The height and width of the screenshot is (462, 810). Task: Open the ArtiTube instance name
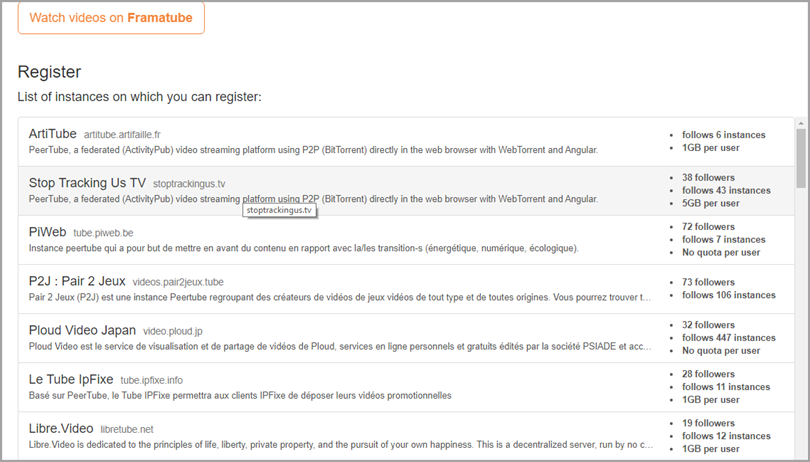coord(53,134)
